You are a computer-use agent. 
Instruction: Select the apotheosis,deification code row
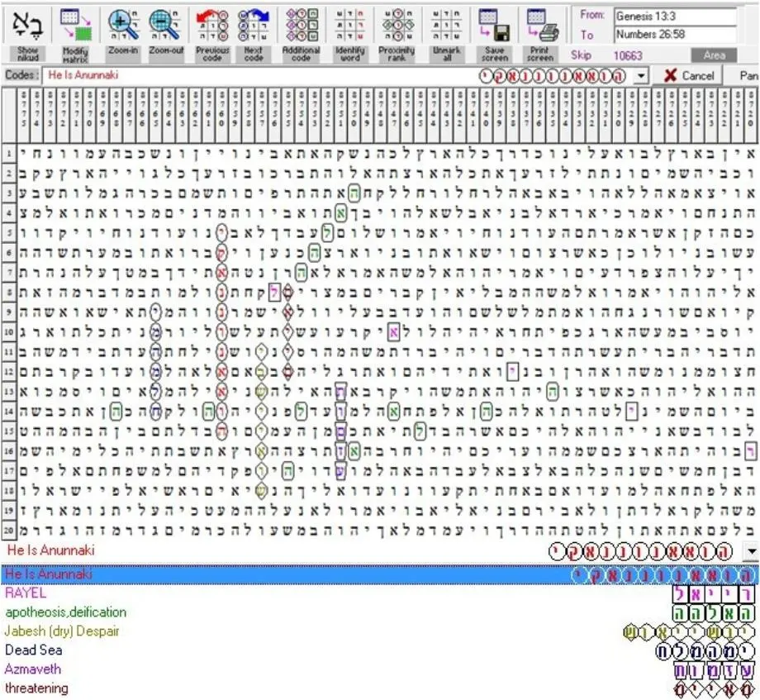tap(379, 612)
